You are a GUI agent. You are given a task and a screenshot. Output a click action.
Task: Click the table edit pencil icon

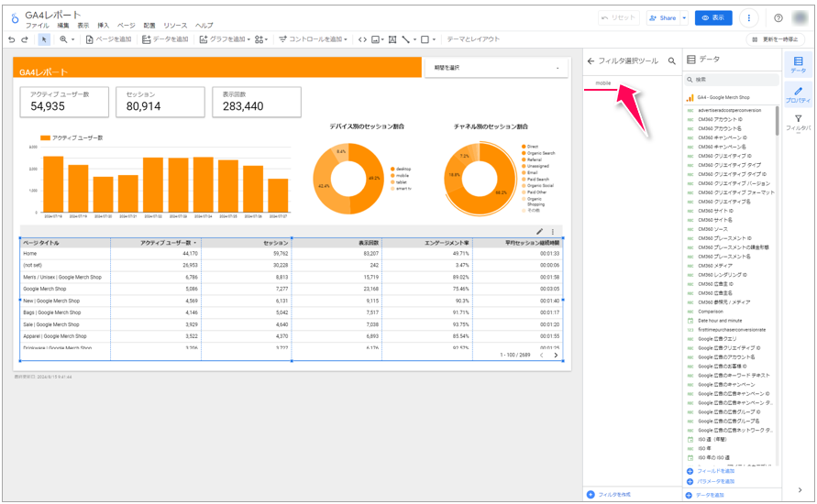tap(539, 232)
